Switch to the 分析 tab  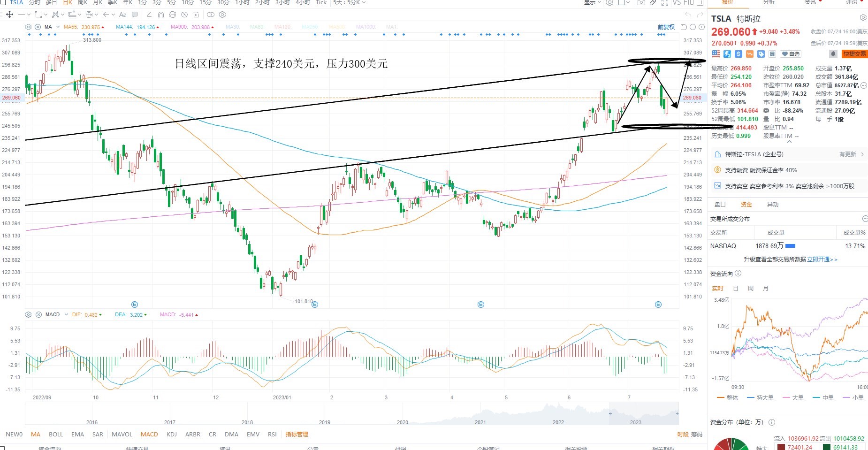click(x=769, y=2)
